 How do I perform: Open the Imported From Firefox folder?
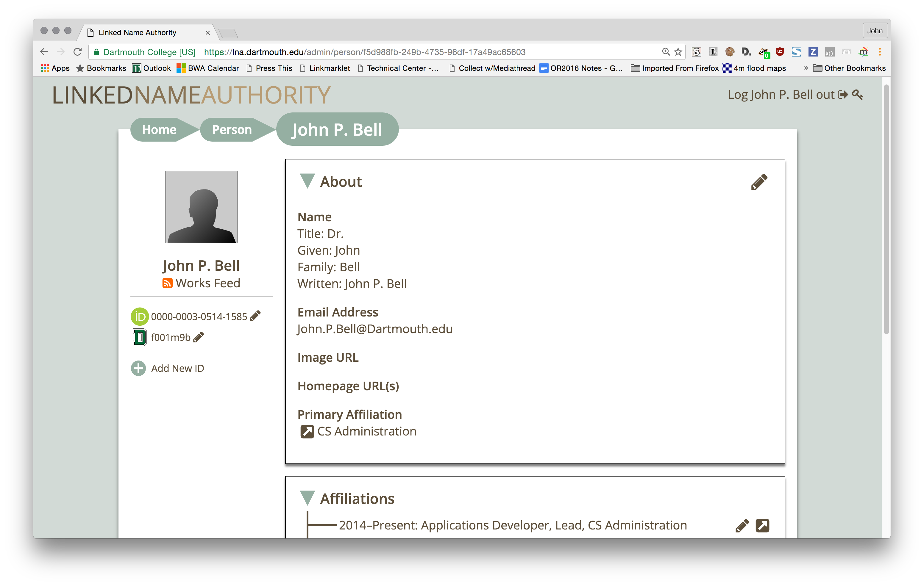675,68
